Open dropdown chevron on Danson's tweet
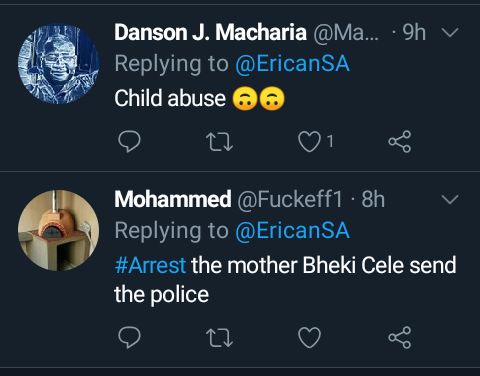The height and width of the screenshot is (376, 480). (450, 32)
